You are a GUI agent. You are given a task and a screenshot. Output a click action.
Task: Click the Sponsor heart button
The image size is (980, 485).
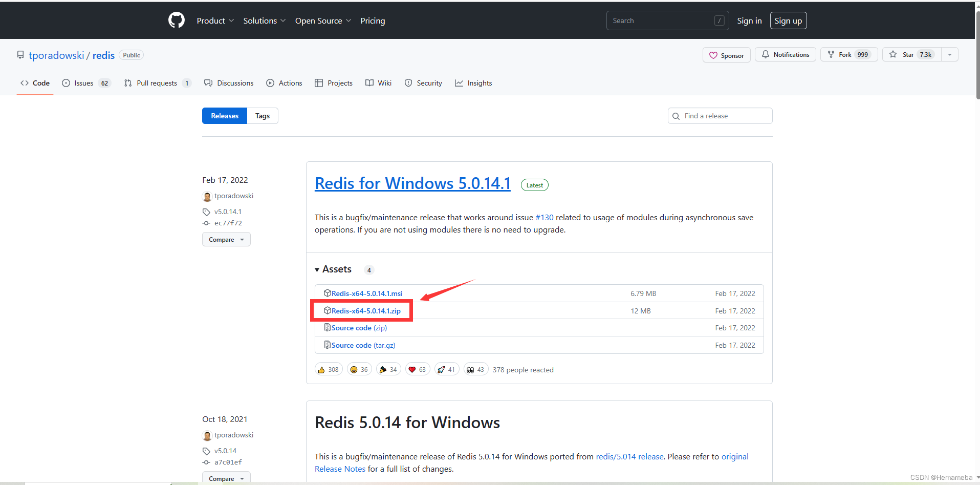[726, 55]
